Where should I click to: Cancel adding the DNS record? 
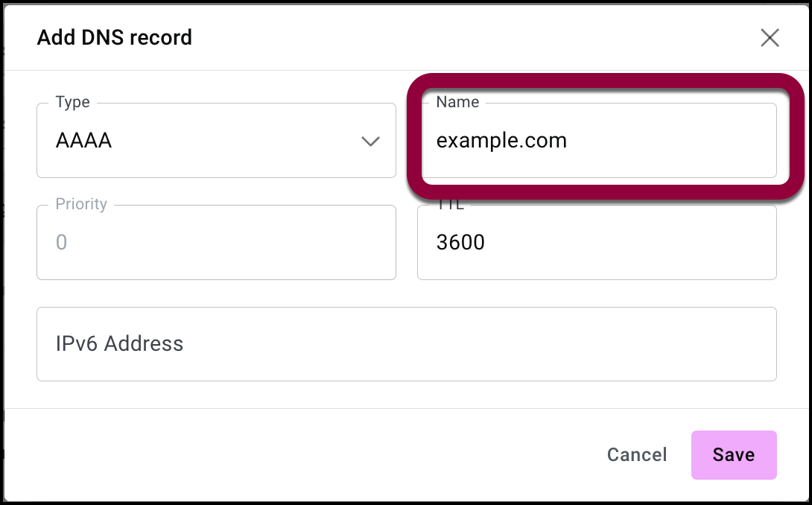tap(637, 455)
